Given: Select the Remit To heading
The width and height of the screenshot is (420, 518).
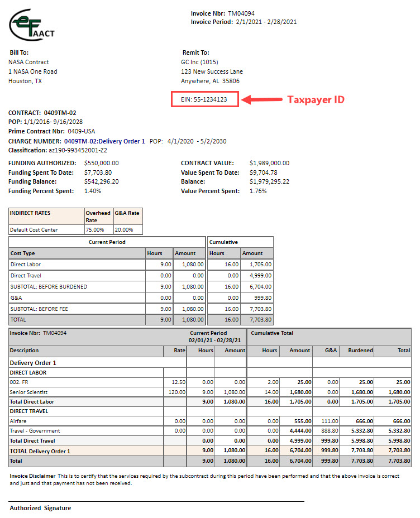Looking at the screenshot, I should click(x=195, y=52).
